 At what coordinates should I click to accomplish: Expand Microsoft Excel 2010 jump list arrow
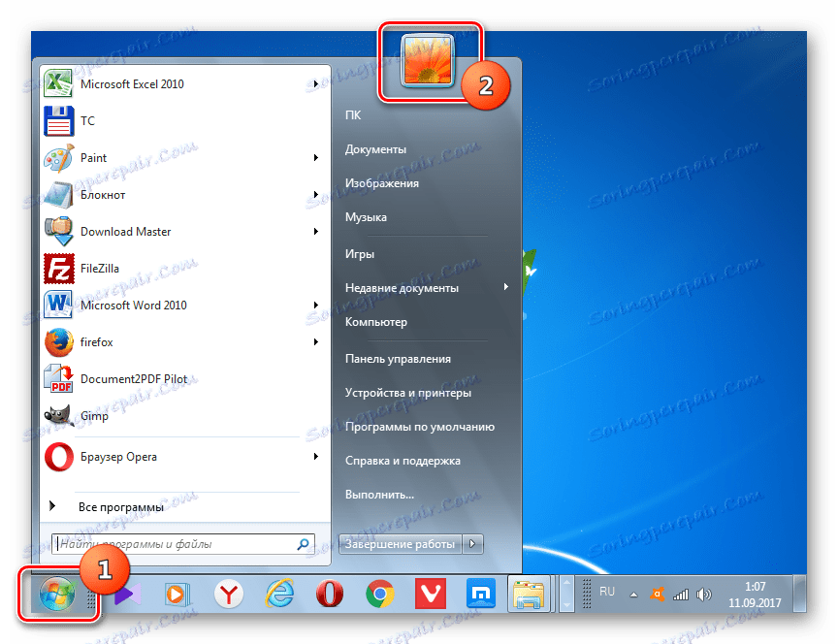tap(316, 84)
